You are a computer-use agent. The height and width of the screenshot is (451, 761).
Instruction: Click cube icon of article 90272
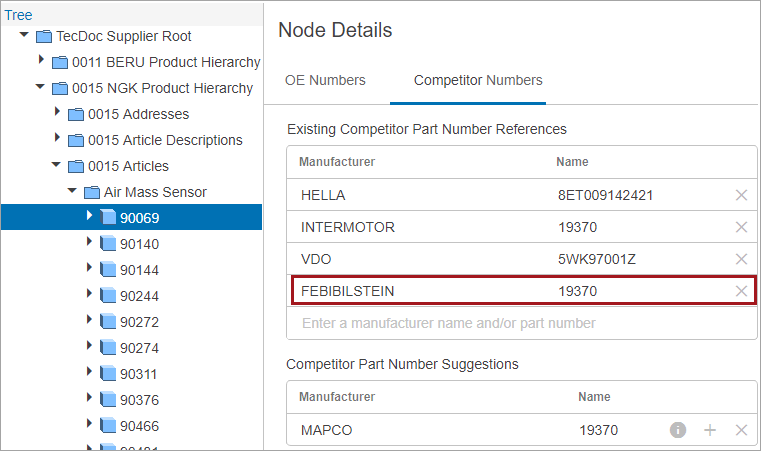tap(108, 321)
